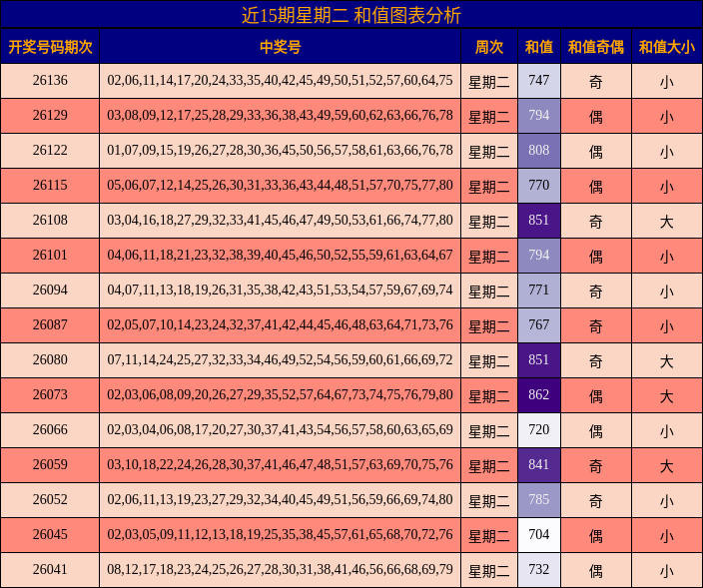Select 小 in the 26094 row

click(x=667, y=292)
